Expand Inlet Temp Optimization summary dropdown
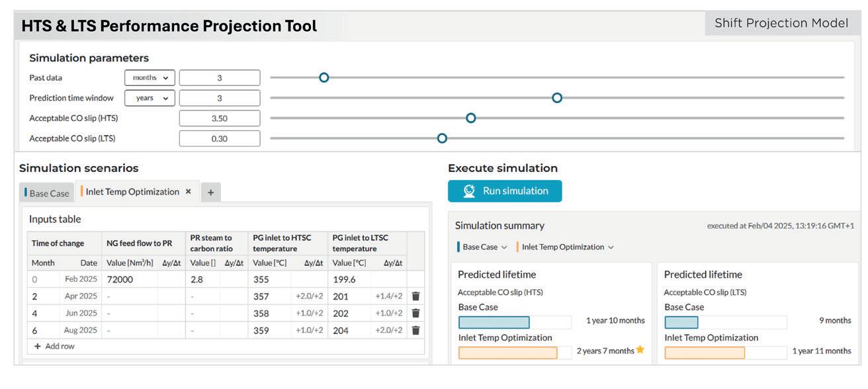This screenshot has height=389, width=868. click(x=610, y=247)
